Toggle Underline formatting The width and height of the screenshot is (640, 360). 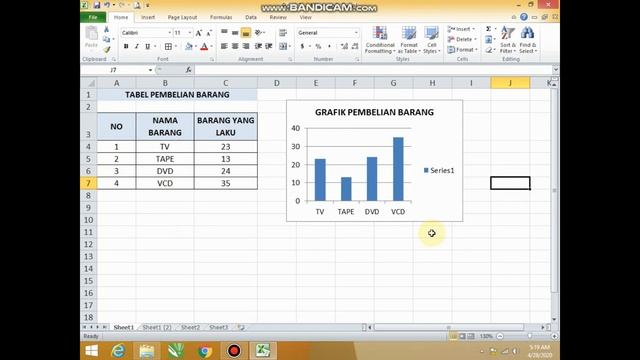[147, 47]
